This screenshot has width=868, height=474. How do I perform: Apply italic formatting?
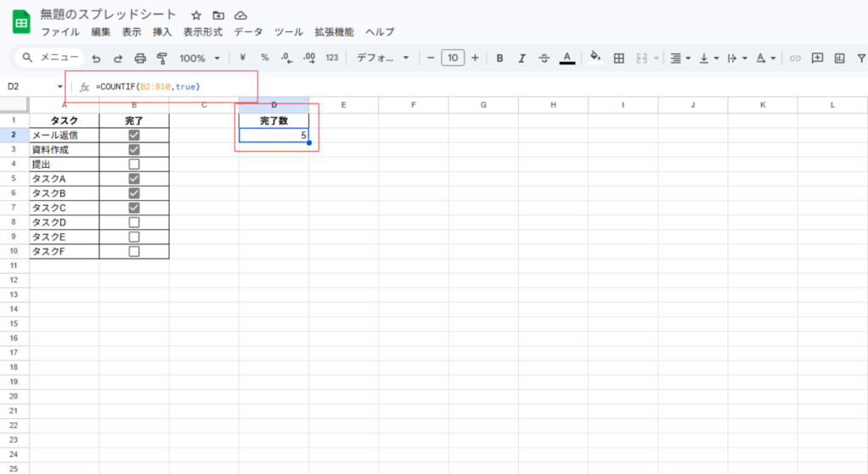point(522,59)
